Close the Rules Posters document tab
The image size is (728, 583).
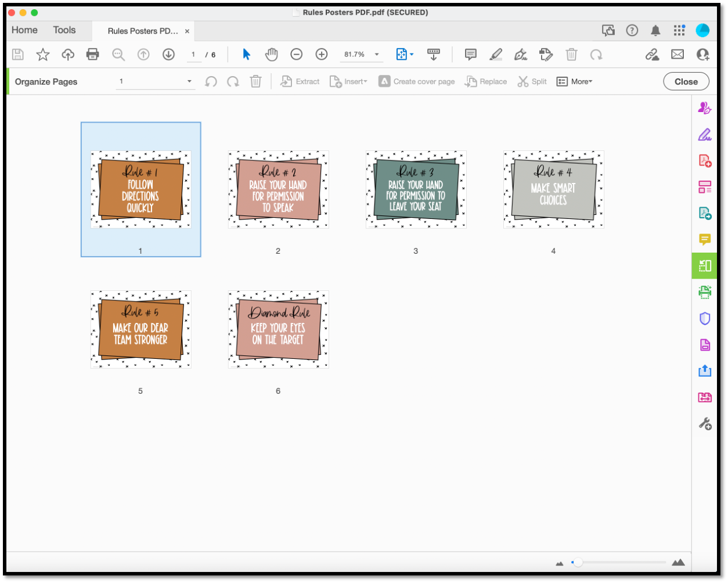[x=187, y=31]
